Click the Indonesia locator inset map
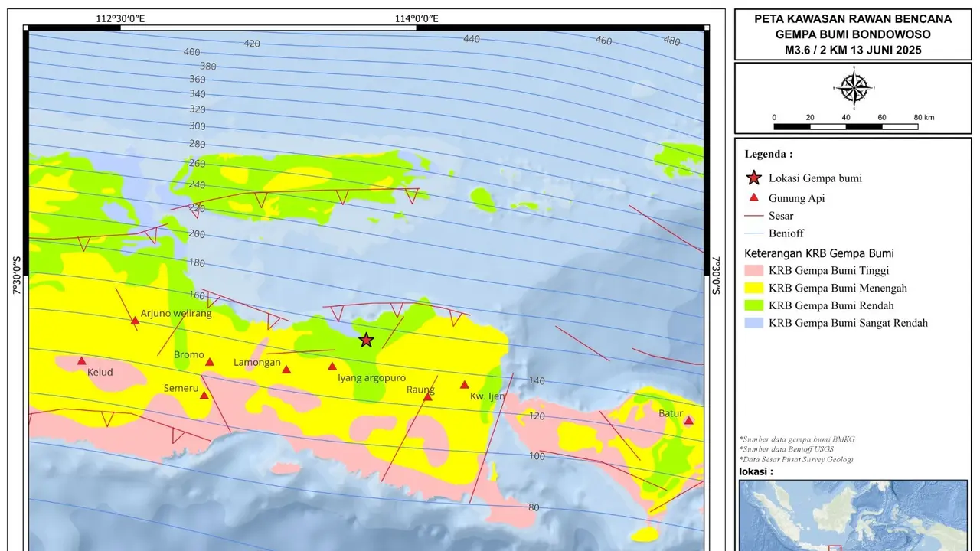The width and height of the screenshot is (980, 551). click(x=853, y=515)
